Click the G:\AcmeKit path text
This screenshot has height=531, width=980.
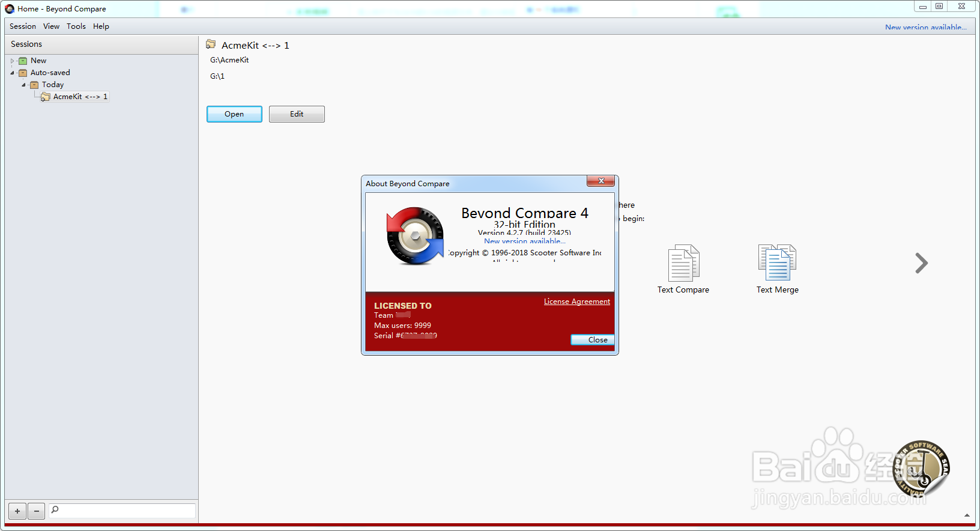[x=229, y=60]
